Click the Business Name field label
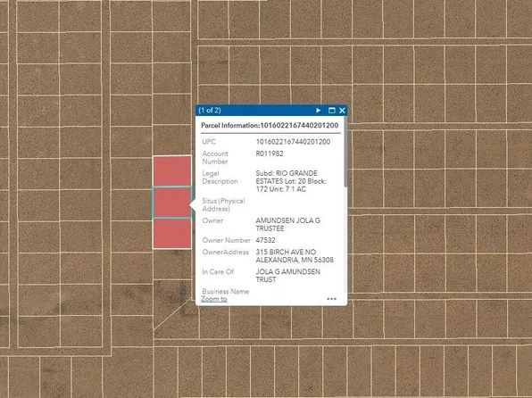The height and width of the screenshot is (398, 532). (x=226, y=291)
